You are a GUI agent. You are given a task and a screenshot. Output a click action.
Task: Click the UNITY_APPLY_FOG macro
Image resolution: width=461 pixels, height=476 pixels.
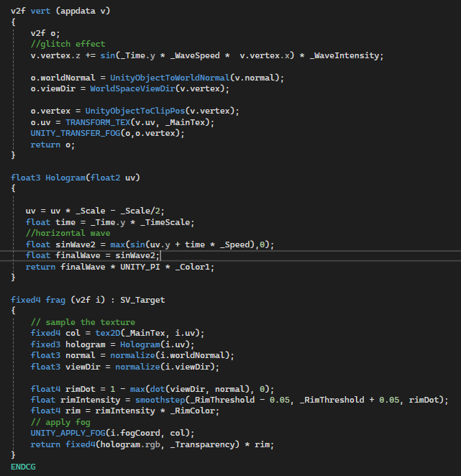[x=68, y=433]
